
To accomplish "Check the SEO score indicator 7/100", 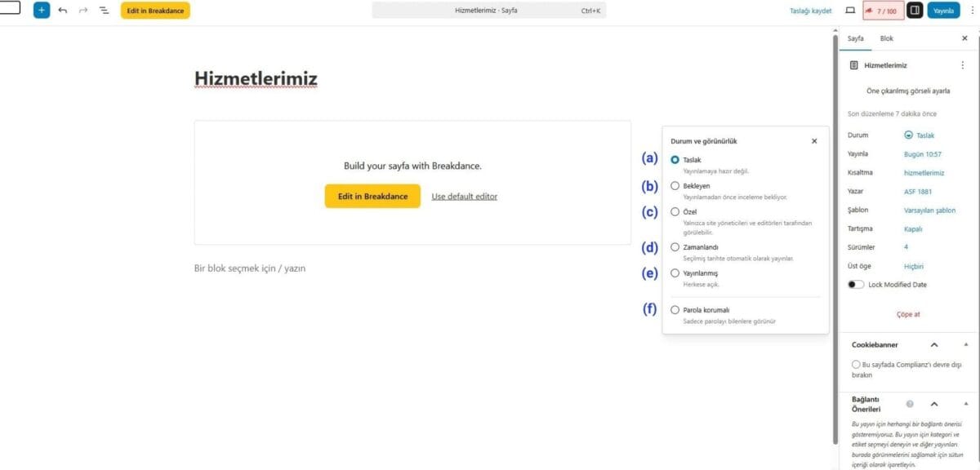I will (881, 11).
